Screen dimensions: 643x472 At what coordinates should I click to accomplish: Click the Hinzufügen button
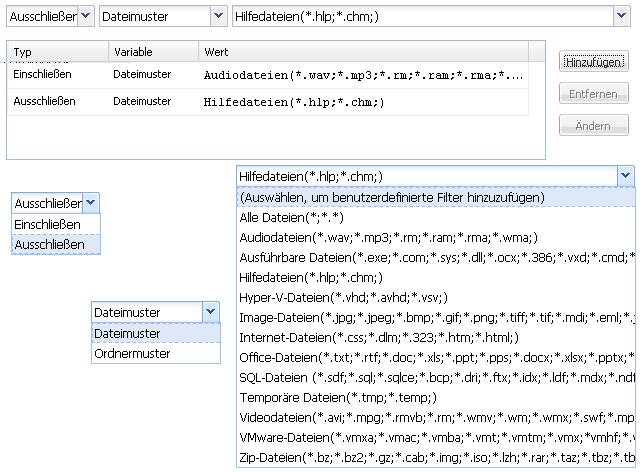pyautogui.click(x=593, y=62)
